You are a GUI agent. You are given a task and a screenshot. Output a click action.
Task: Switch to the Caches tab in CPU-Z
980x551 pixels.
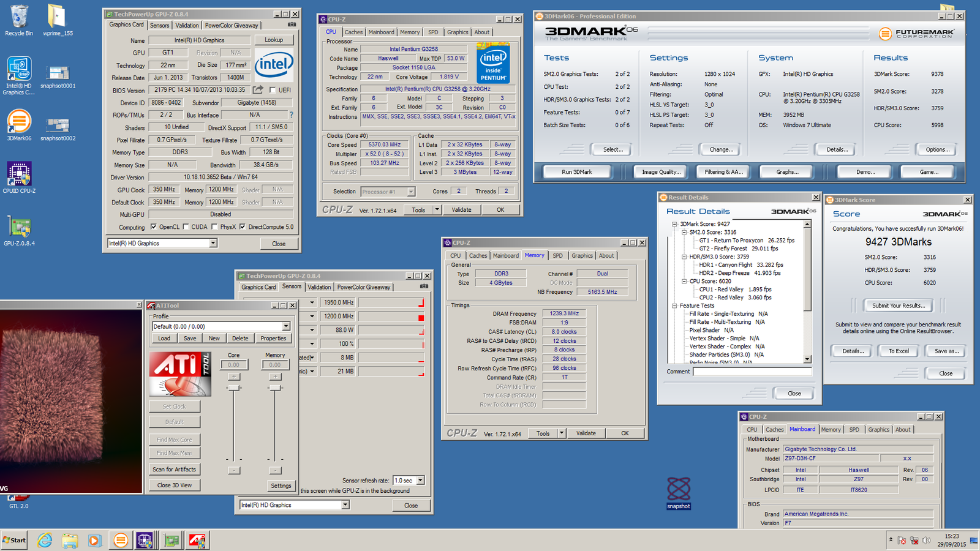pos(353,32)
